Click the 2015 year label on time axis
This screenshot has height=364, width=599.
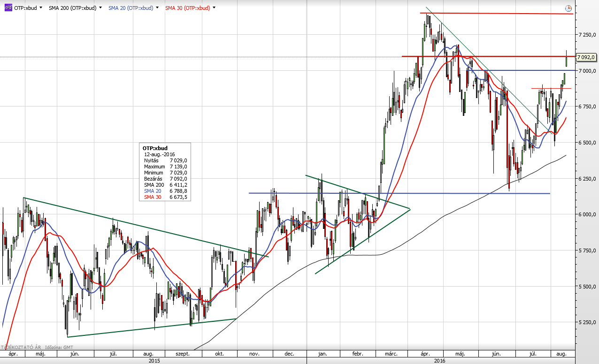click(x=154, y=361)
